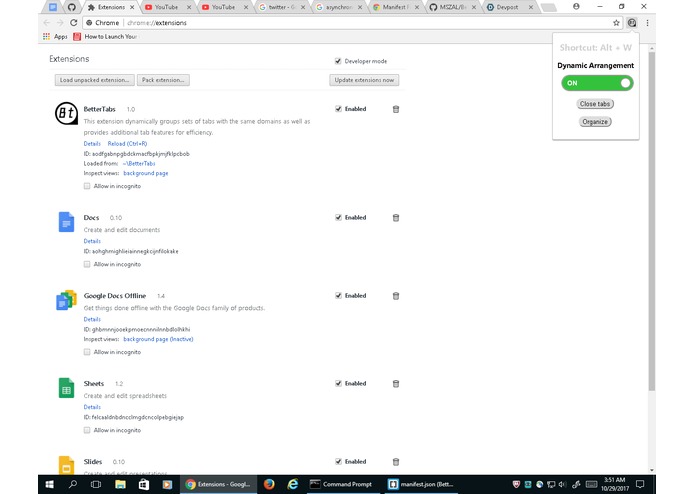695x494 pixels.
Task: Allow Google Docs Offline in incognito
Action: coord(87,352)
